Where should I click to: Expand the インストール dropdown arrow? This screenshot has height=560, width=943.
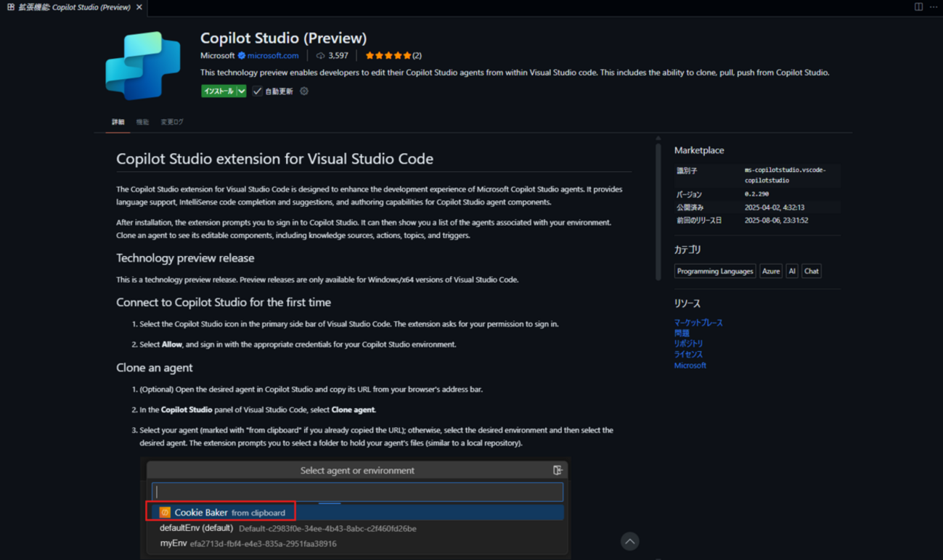[242, 91]
